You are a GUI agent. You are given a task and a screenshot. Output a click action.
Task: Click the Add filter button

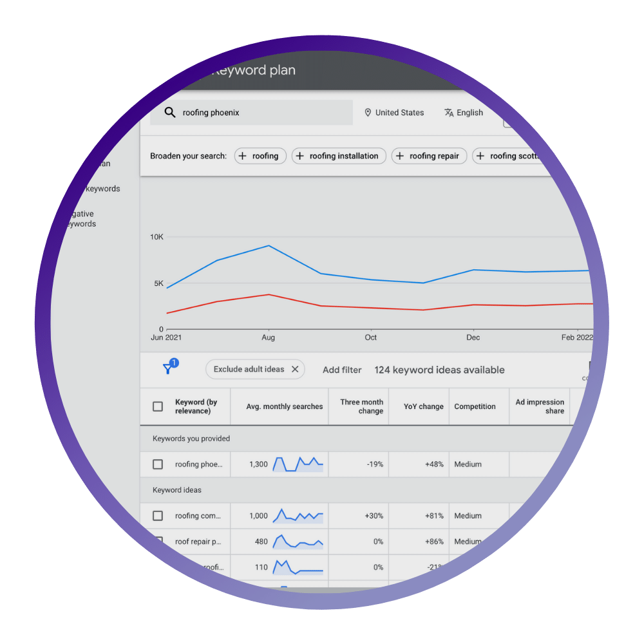click(x=342, y=370)
